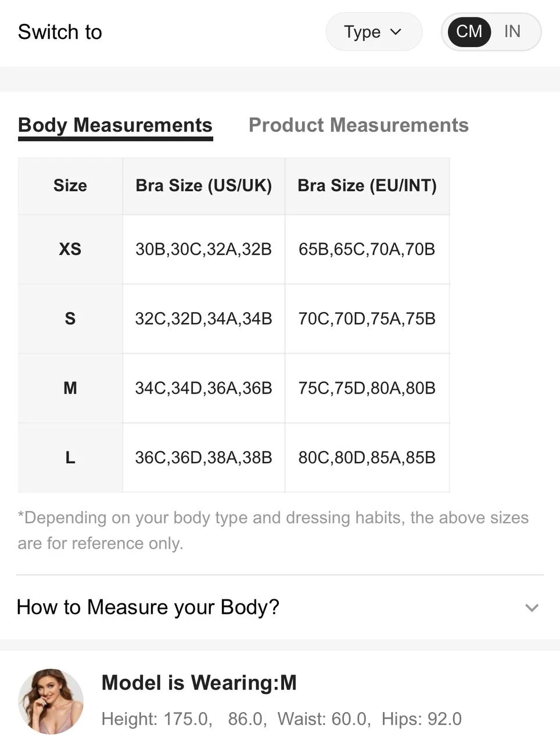Click the 34C,34D,36A,36B cell
The width and height of the screenshot is (560, 744).
click(x=203, y=388)
